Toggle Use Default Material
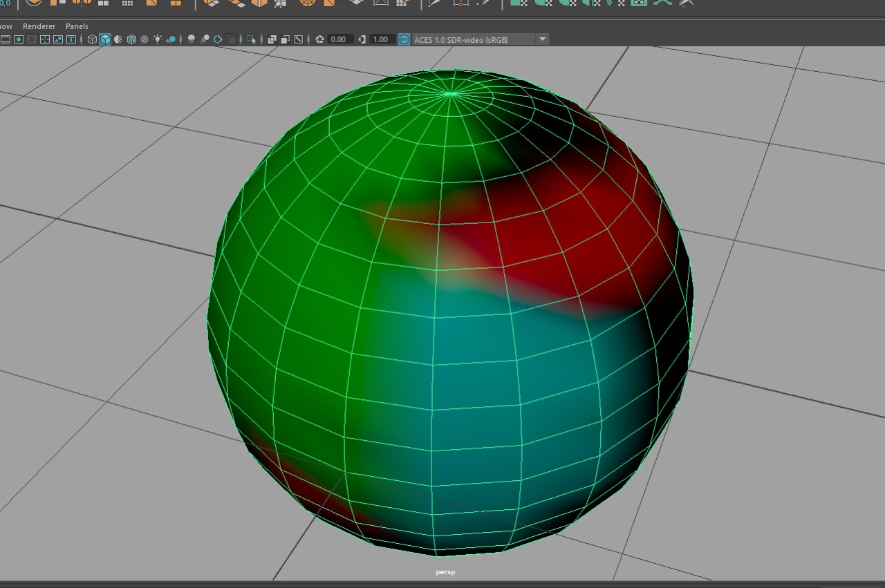 [x=118, y=39]
